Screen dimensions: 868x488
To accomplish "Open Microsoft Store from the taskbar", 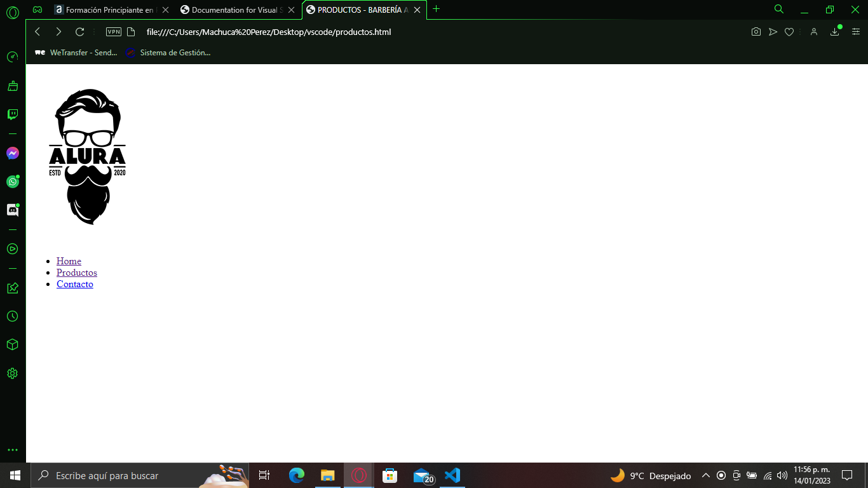I will coord(390,475).
